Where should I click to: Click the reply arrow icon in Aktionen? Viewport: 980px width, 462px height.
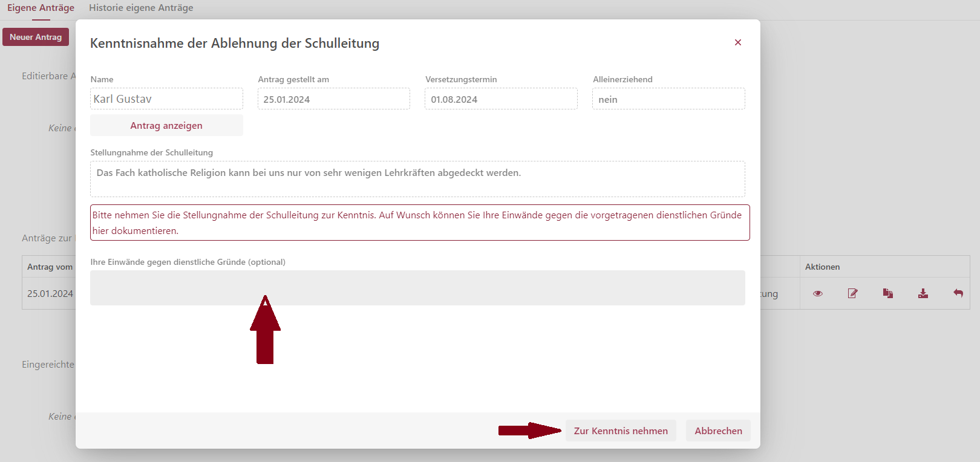pos(958,293)
